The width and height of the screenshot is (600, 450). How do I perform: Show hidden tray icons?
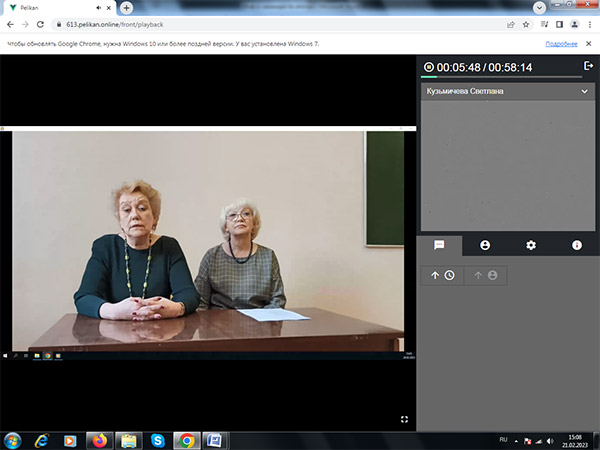[516, 441]
